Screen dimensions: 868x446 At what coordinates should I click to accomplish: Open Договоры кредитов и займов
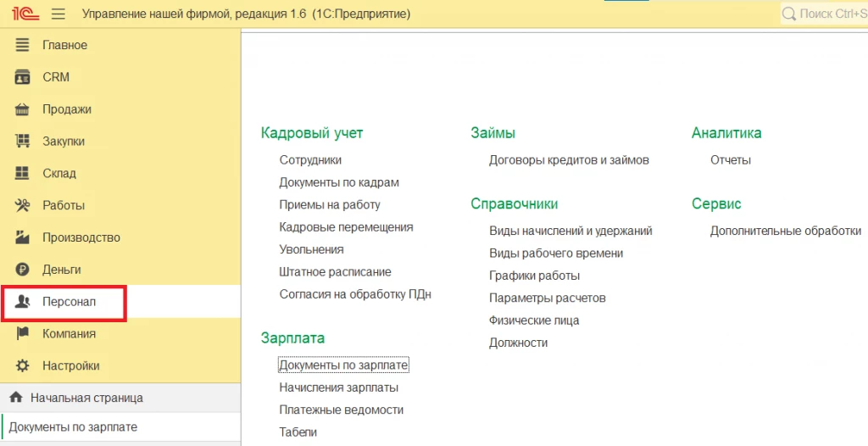(569, 160)
